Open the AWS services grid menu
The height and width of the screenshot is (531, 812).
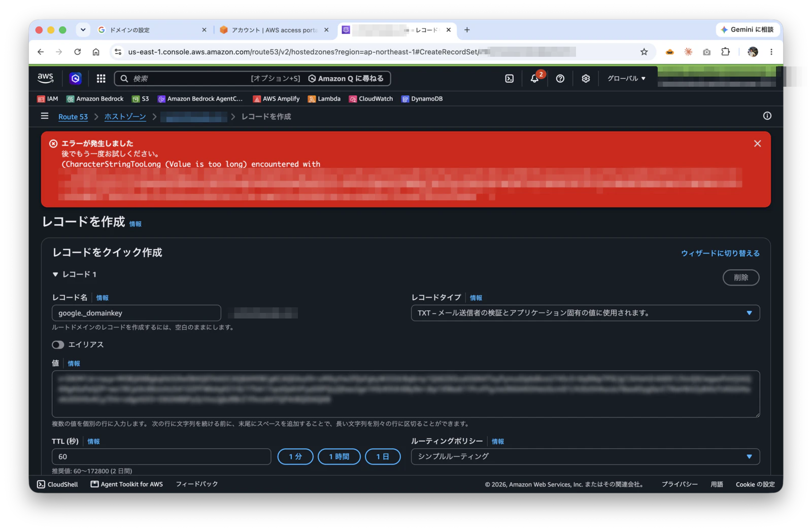pos(101,78)
